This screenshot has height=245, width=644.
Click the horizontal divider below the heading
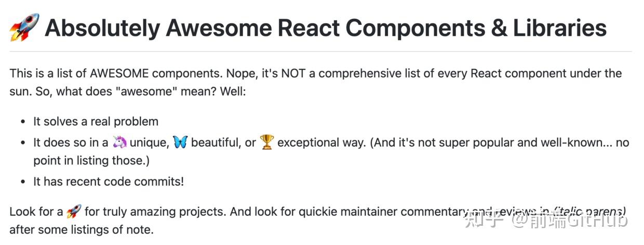pos(320,51)
